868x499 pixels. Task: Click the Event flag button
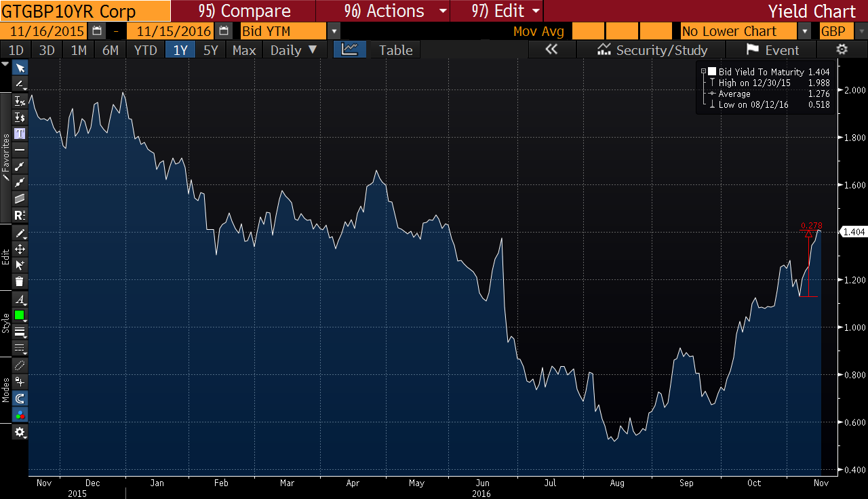click(772, 49)
